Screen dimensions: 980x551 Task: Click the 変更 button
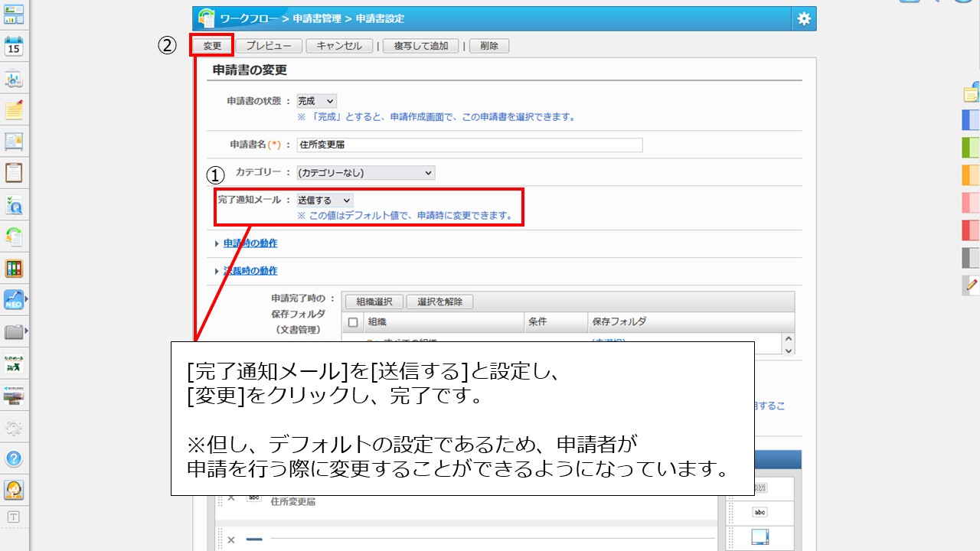click(212, 46)
